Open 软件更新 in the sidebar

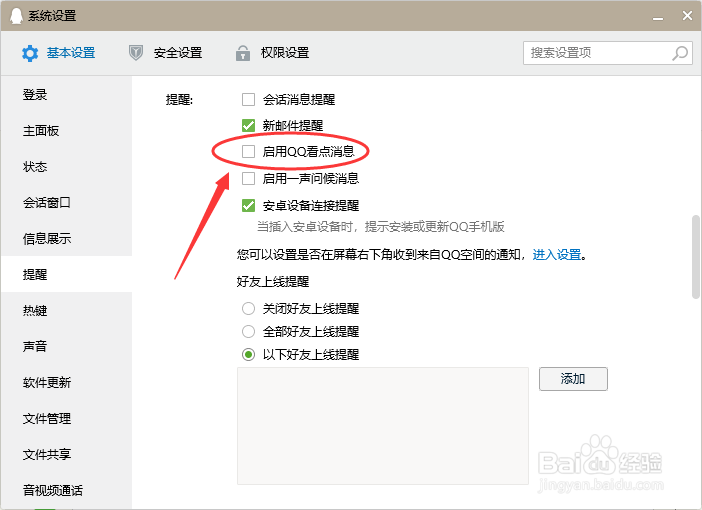pos(66,382)
